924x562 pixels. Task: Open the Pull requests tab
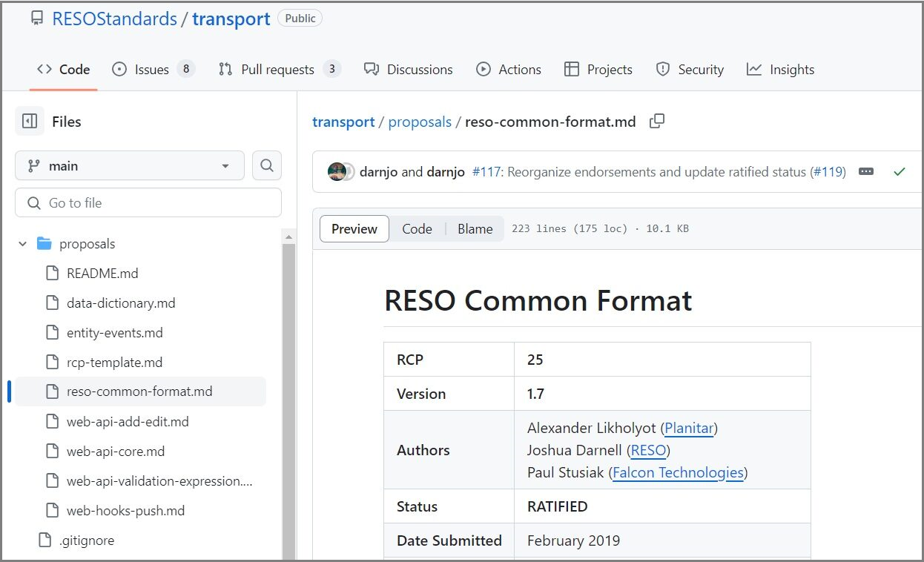[278, 70]
